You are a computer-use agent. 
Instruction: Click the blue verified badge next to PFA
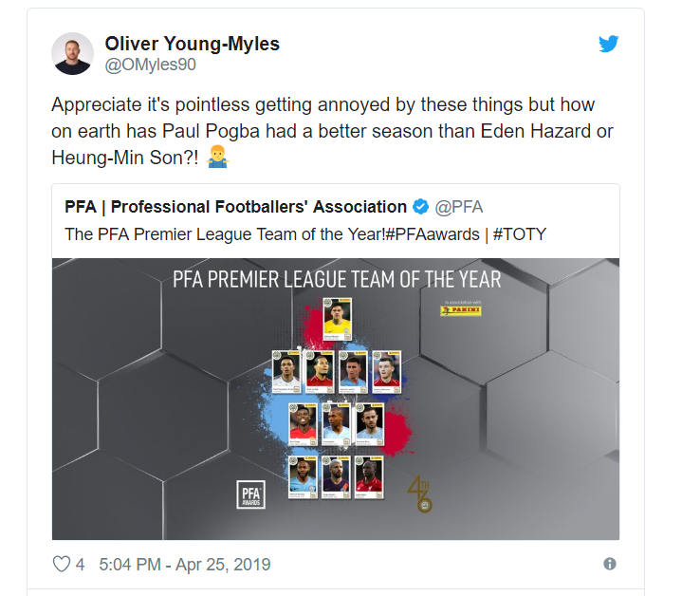(422, 207)
